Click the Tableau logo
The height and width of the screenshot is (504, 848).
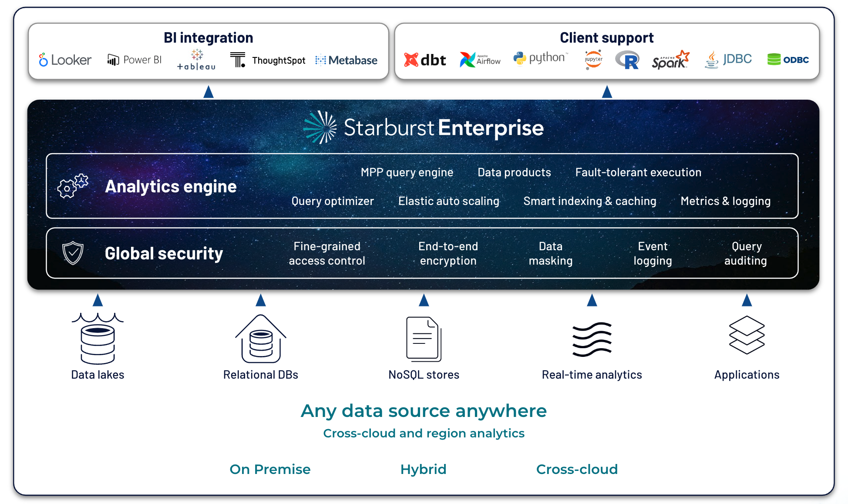click(x=196, y=60)
